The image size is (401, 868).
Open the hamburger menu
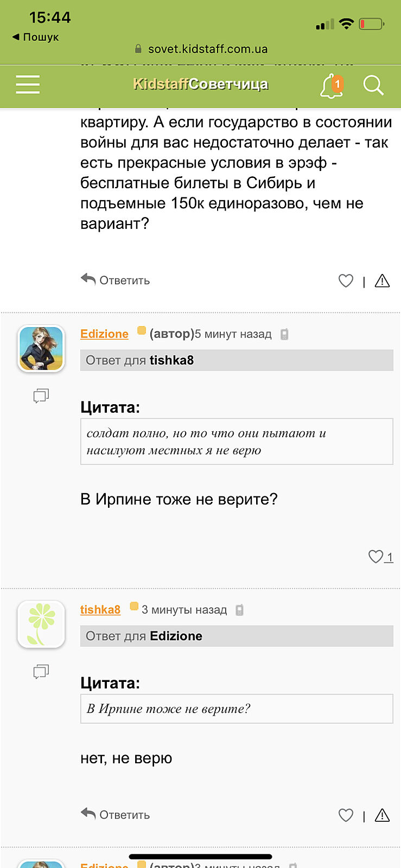(28, 85)
